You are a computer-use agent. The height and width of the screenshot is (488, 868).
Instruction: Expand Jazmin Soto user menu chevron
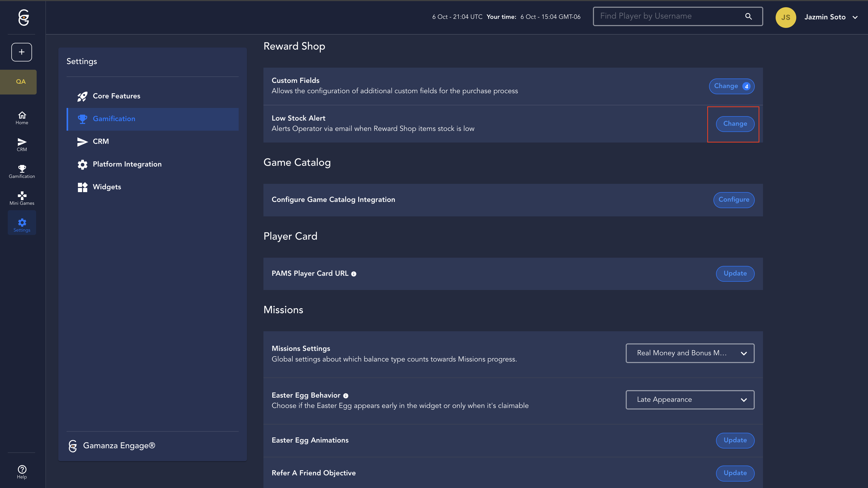(x=855, y=17)
